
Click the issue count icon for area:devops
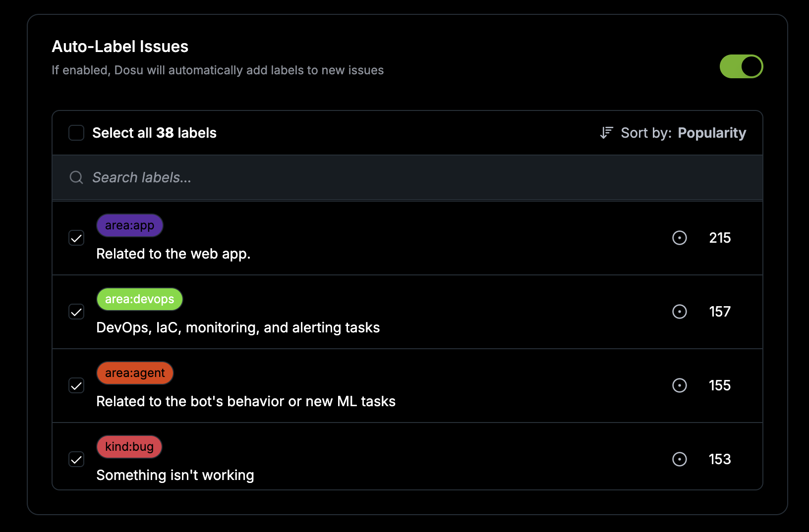point(679,312)
